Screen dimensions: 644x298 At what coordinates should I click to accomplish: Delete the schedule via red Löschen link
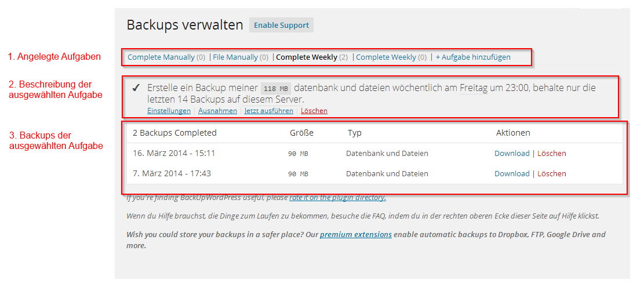(314, 111)
